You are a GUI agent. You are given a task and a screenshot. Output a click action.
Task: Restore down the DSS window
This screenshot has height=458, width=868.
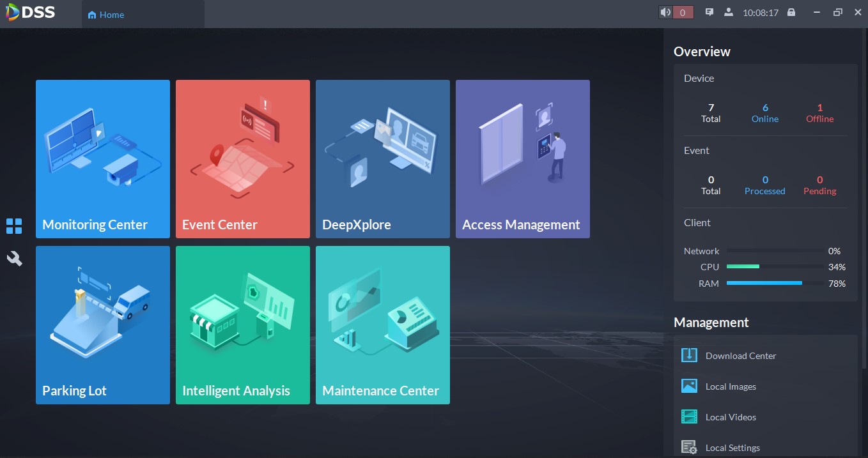(837, 12)
